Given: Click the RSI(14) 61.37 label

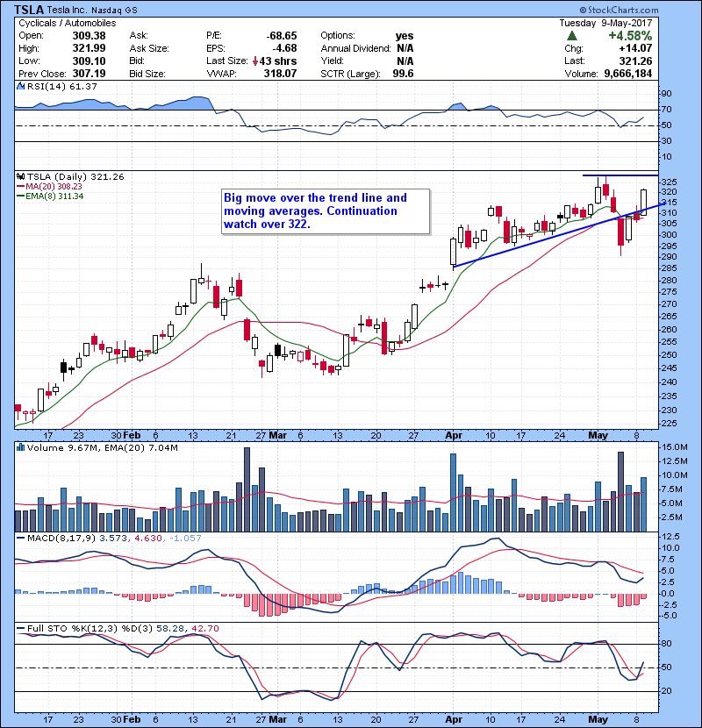Looking at the screenshot, I should click(62, 86).
